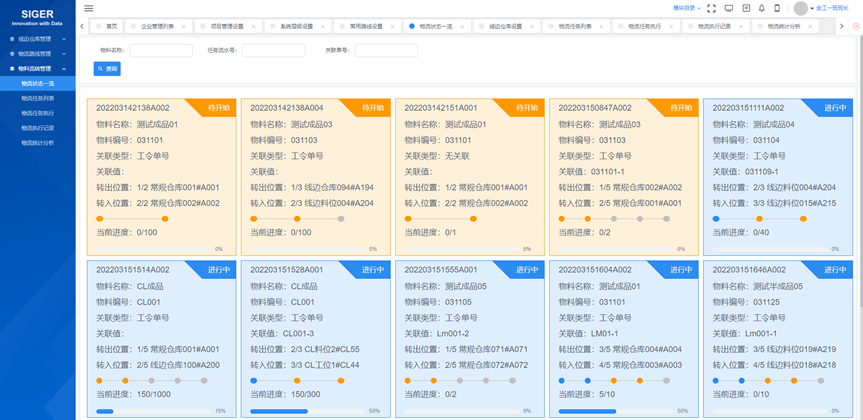
Task: Focus the 任务流水号 input field
Action: coord(274,51)
